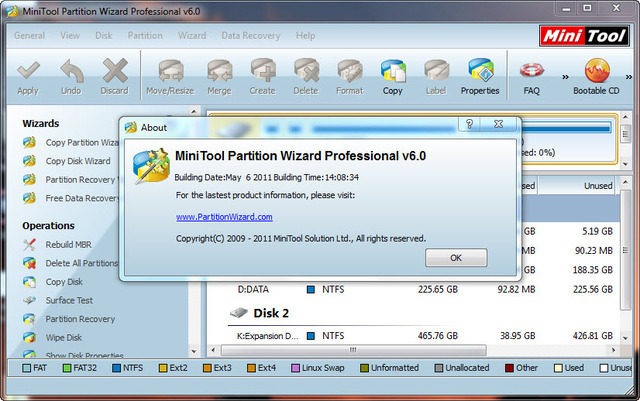Screen dimensions: 640x401
Task: Expand hidden toolbar items after Bootable CD
Action: [x=629, y=77]
